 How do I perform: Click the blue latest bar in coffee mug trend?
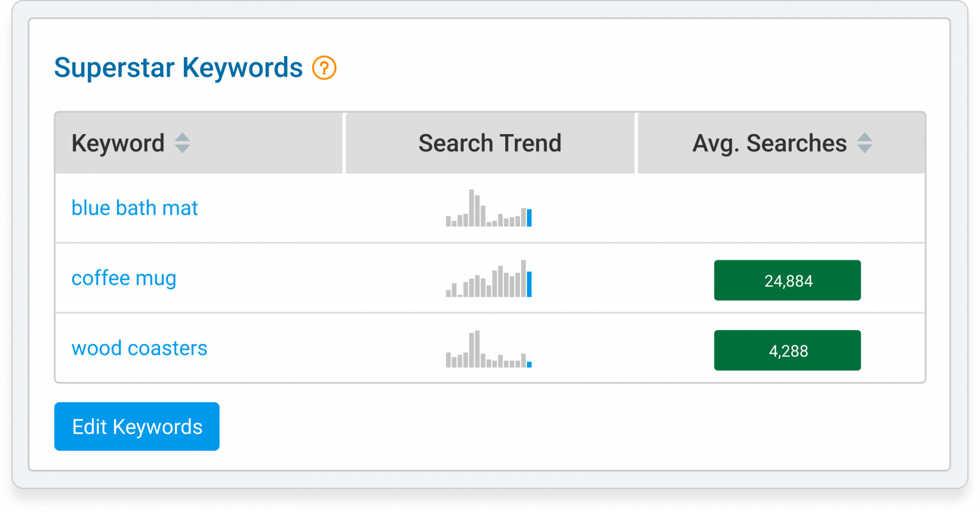coord(530,285)
